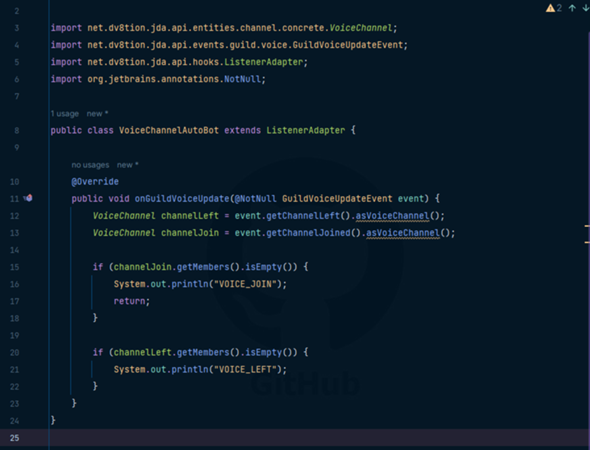The width and height of the screenshot is (590, 450).
Task: Go to previous highlighted error arrow
Action: coord(572,8)
